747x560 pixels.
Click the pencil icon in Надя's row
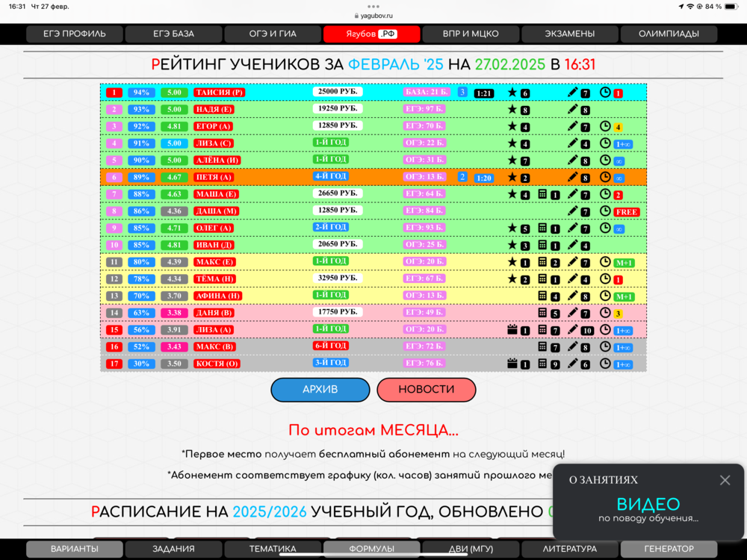click(573, 109)
